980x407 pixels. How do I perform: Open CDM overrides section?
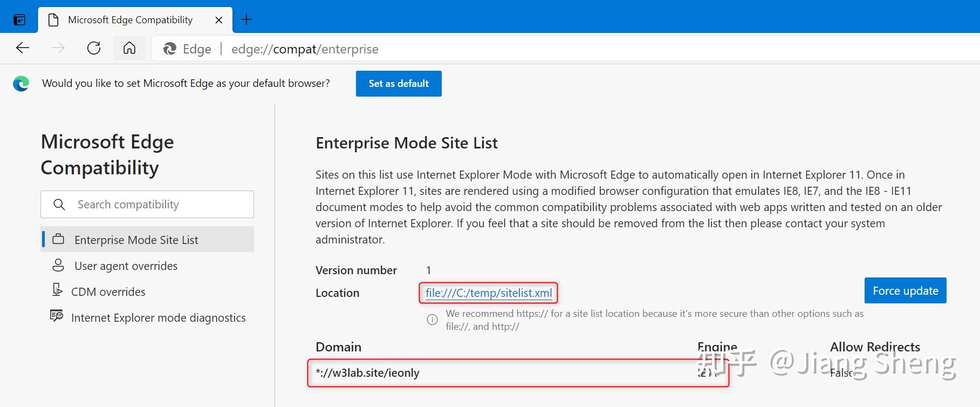[x=108, y=291]
